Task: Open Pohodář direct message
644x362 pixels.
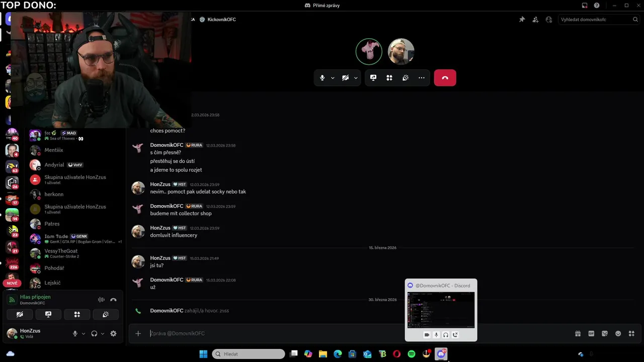Action: point(75,268)
